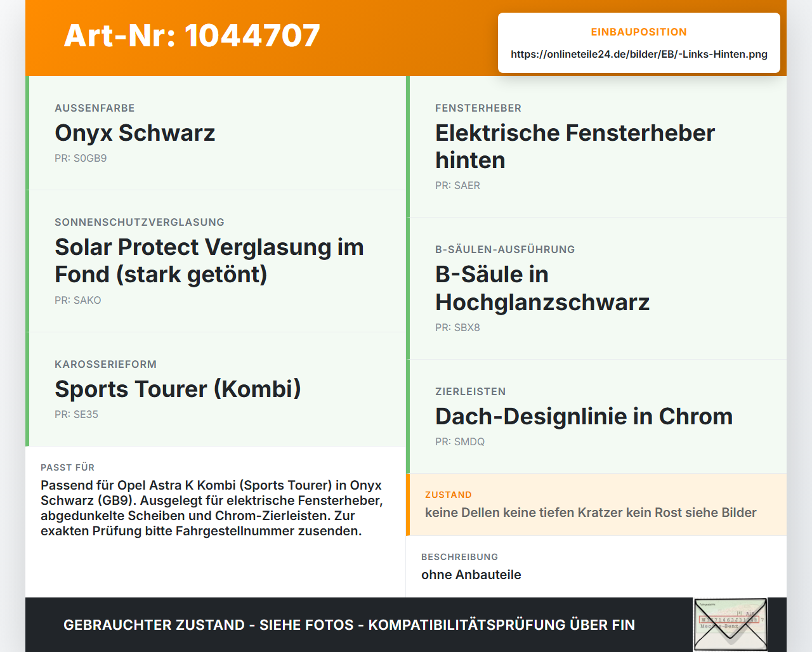Click the Onyx Schwarz Aussenfarbe card
812x652 pixels.
click(x=216, y=133)
